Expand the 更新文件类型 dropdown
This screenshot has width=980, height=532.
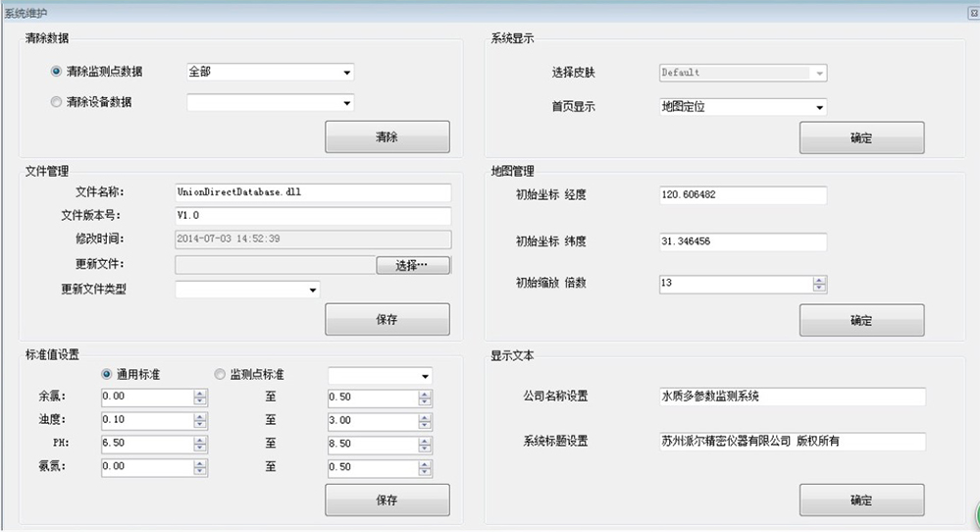pos(313,290)
